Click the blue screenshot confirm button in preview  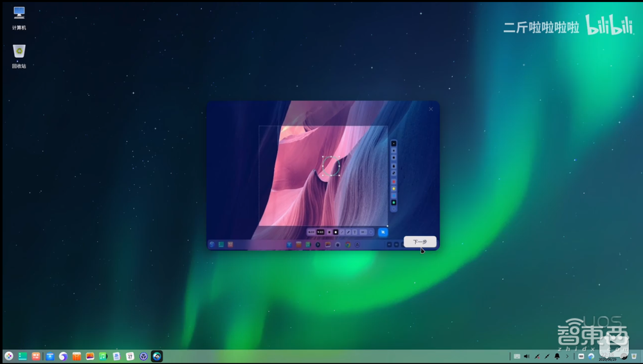[383, 232]
